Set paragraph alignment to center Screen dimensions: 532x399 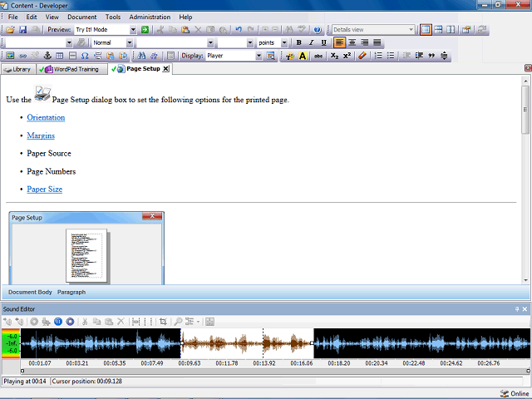(352, 42)
